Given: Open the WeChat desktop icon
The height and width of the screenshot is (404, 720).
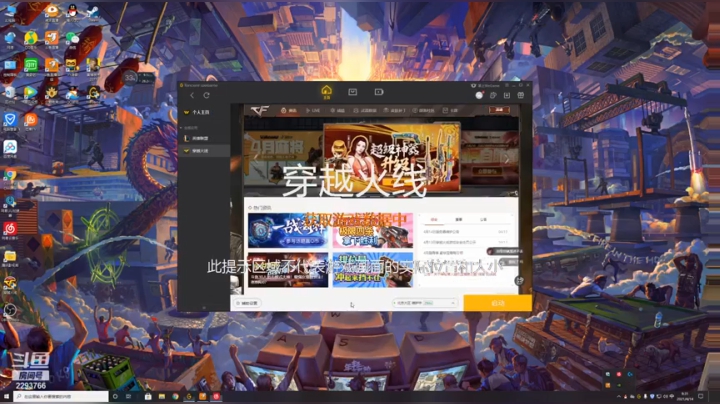Looking at the screenshot, I should 72,39.
